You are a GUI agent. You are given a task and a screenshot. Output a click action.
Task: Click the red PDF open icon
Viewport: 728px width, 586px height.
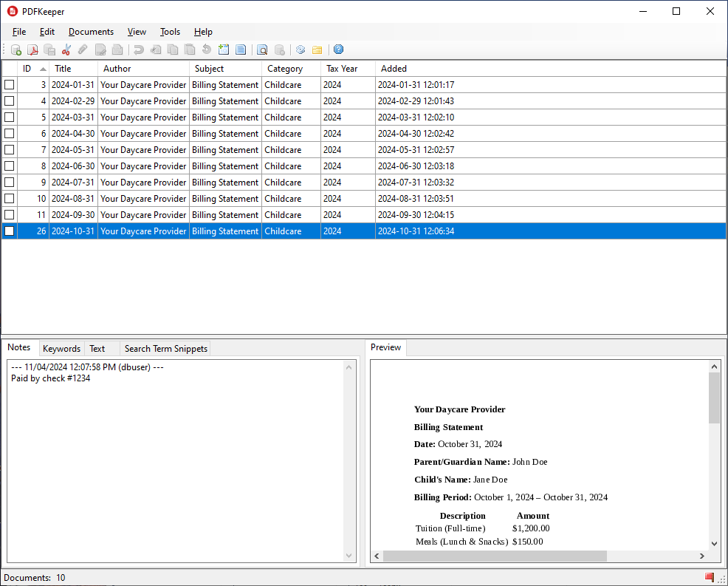click(x=32, y=50)
